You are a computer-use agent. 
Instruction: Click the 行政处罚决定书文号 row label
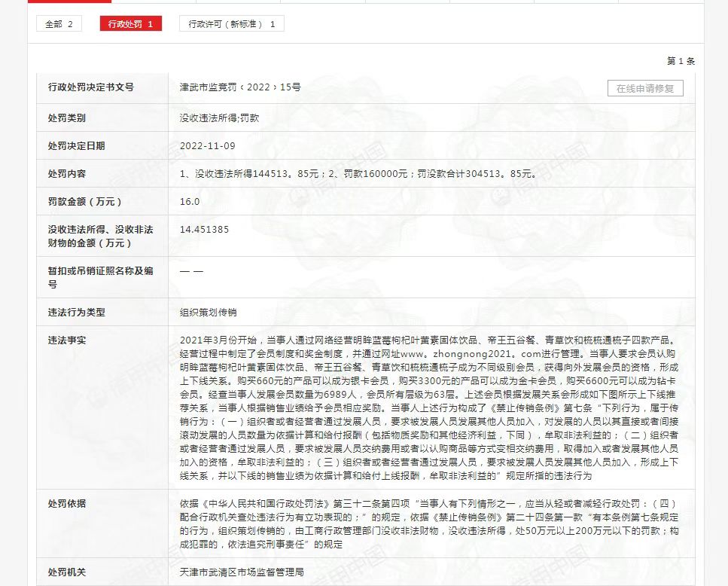(x=90, y=87)
